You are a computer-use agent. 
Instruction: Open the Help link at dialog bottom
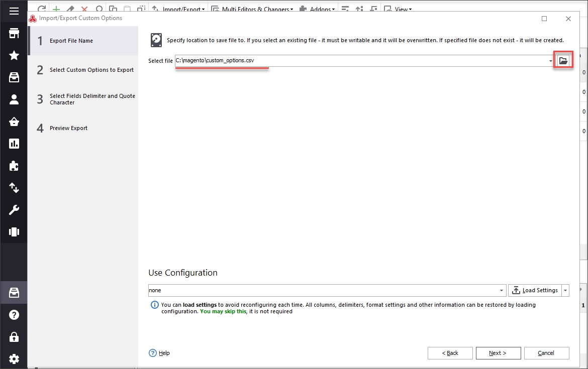pyautogui.click(x=159, y=353)
